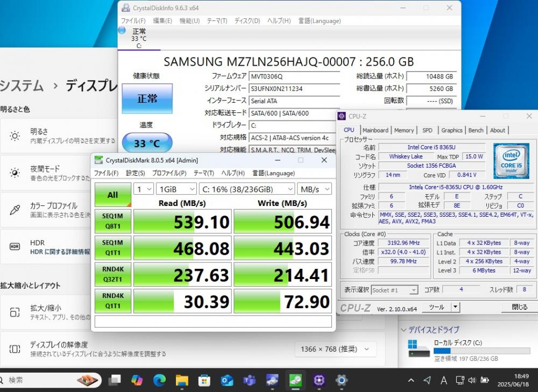Image resolution: width=538 pixels, height=392 pixels.
Task: Collapse the デバイスとドライブ section
Action: (404, 330)
